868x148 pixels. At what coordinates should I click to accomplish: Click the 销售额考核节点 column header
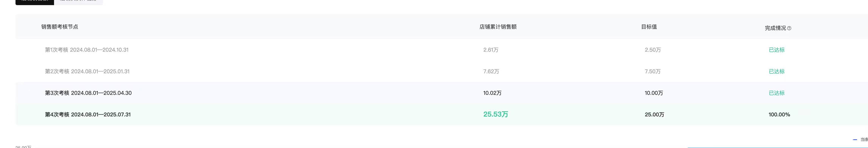[60, 27]
